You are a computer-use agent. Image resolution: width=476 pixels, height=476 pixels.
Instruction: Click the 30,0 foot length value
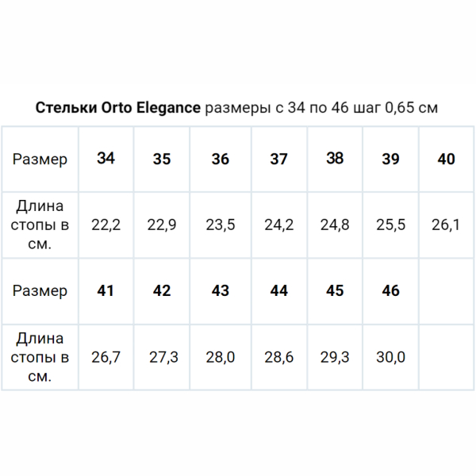[x=390, y=357]
